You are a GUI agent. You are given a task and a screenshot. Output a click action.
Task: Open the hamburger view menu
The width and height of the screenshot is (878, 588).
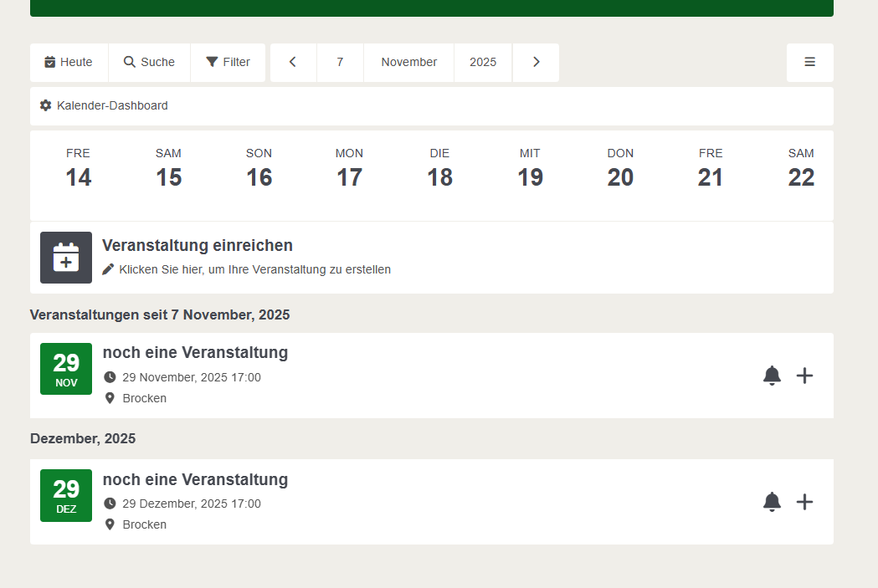(x=809, y=62)
